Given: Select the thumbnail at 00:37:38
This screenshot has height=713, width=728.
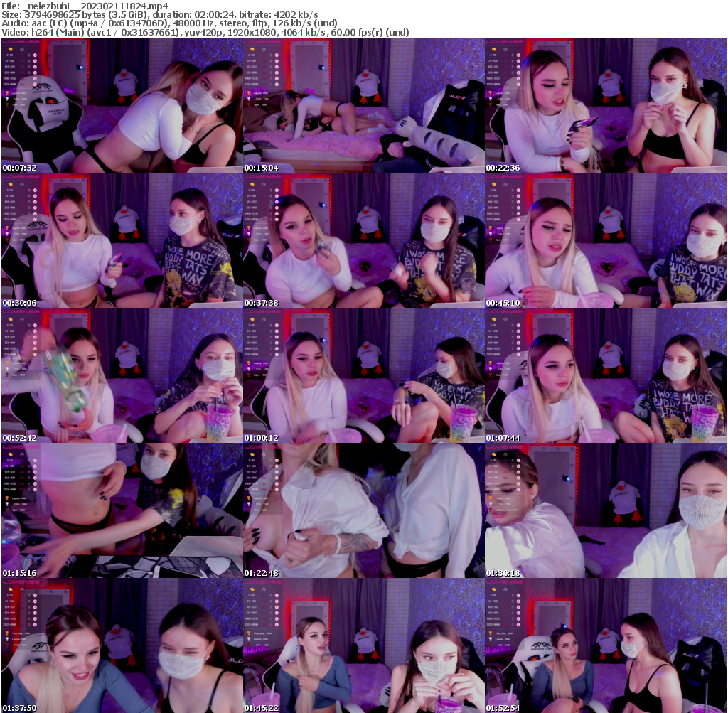Looking at the screenshot, I should coord(363,240).
